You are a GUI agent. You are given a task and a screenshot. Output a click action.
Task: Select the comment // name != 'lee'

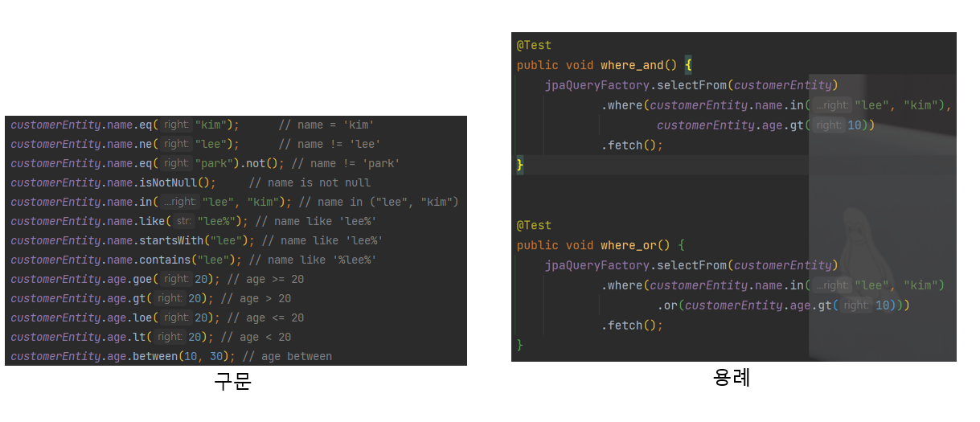click(x=329, y=144)
